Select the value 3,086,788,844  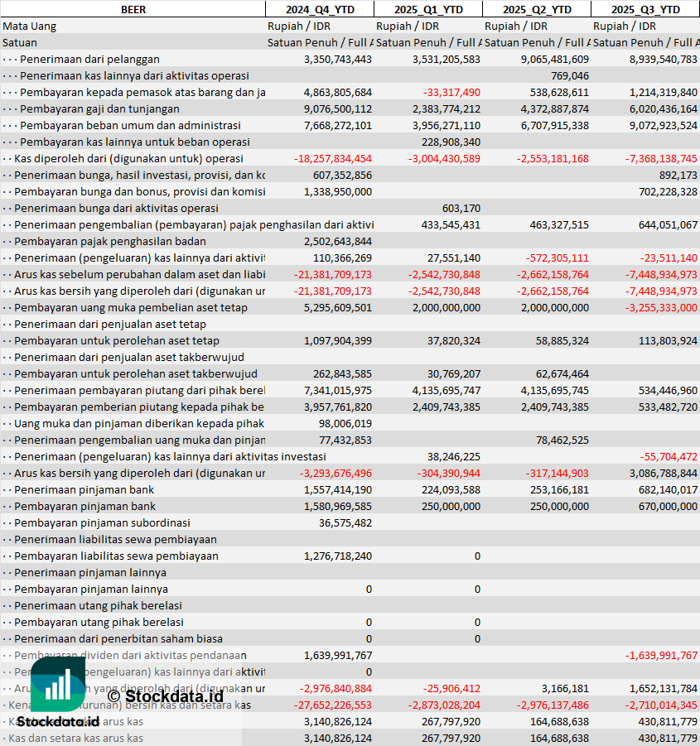pos(664,474)
